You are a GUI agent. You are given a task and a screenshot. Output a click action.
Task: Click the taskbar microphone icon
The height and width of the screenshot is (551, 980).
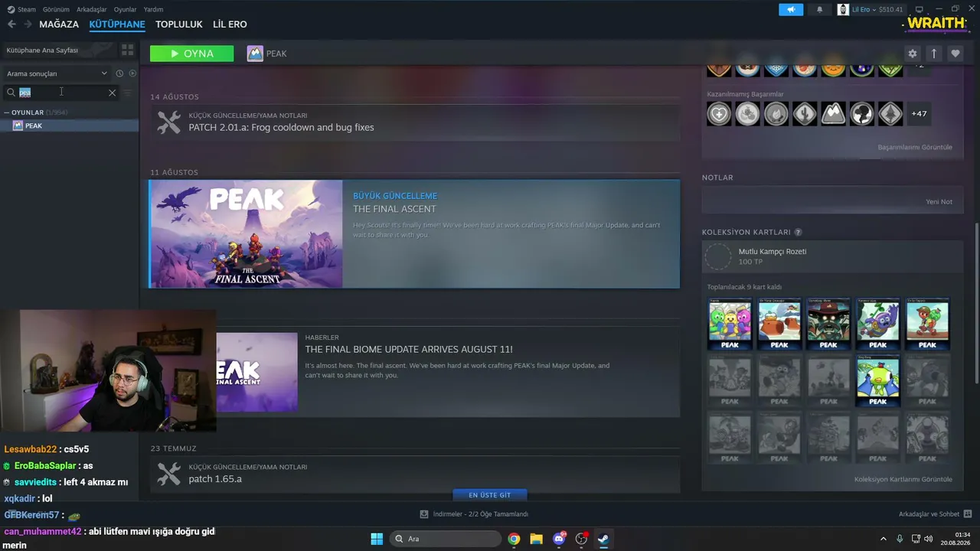click(x=900, y=539)
